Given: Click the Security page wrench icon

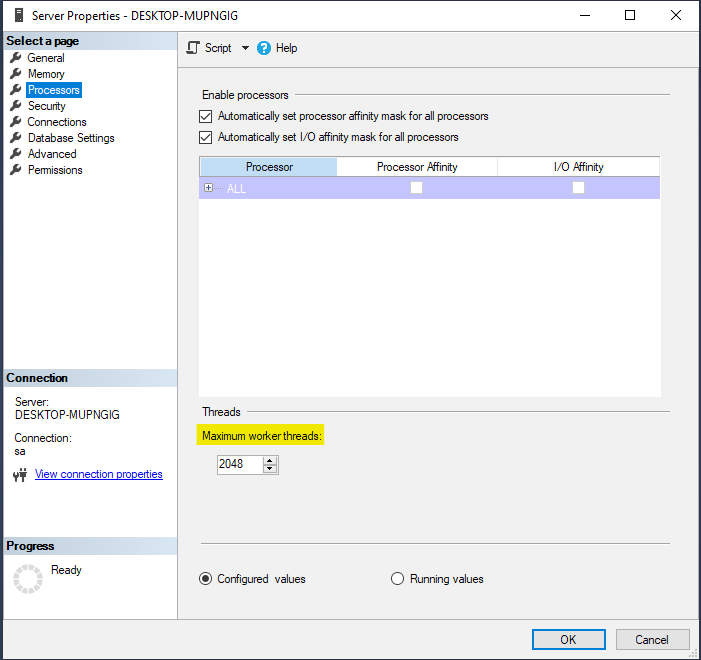Looking at the screenshot, I should pos(16,106).
